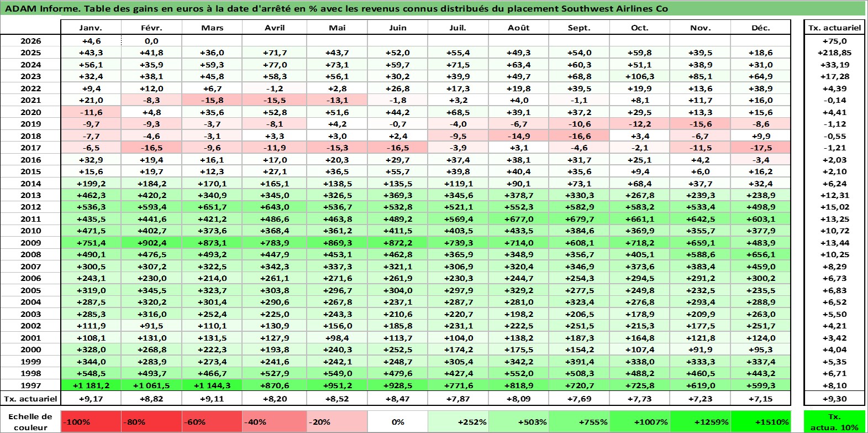Select the 2012 actuarial rate +15,02

834,207
